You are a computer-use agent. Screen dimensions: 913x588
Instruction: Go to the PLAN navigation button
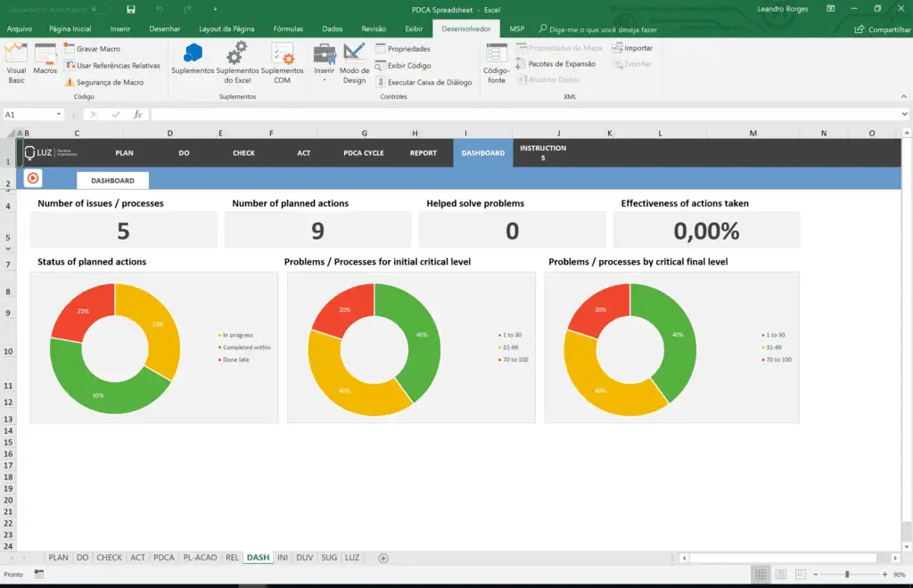(x=124, y=153)
